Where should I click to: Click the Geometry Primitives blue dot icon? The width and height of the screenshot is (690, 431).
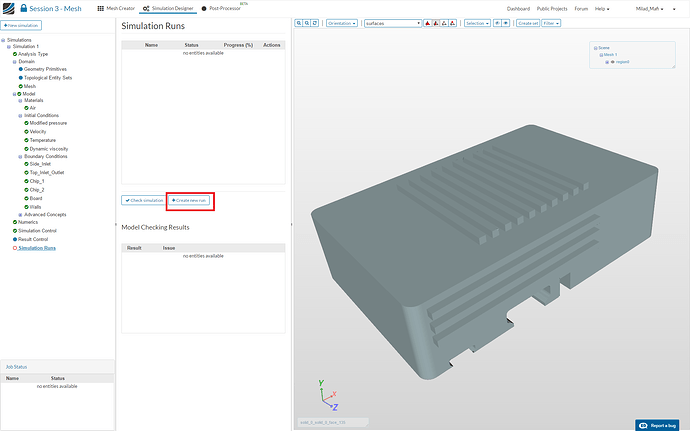click(x=21, y=69)
